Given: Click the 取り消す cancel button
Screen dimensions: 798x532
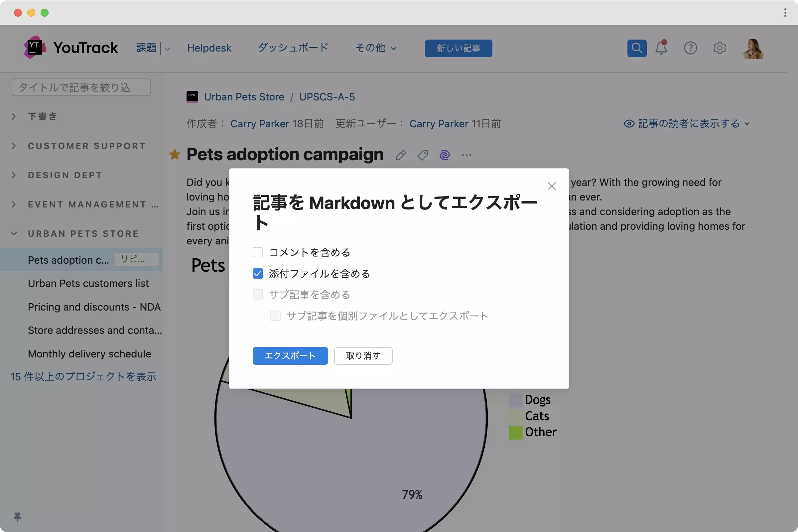Looking at the screenshot, I should click(x=363, y=356).
